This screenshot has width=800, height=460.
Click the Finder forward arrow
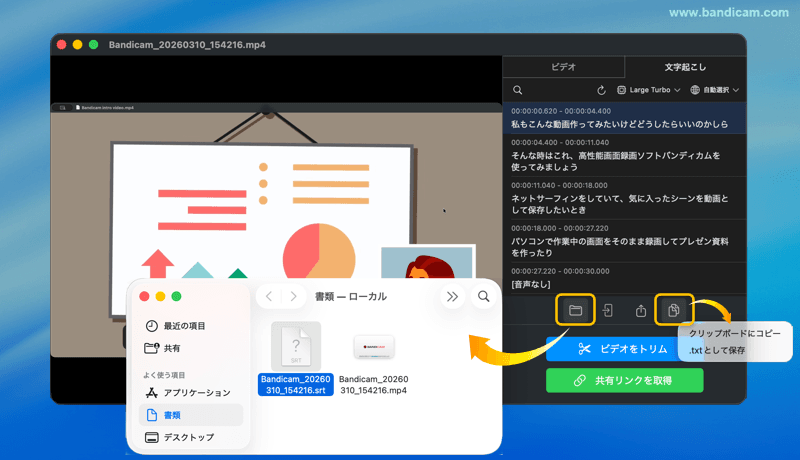point(293,296)
